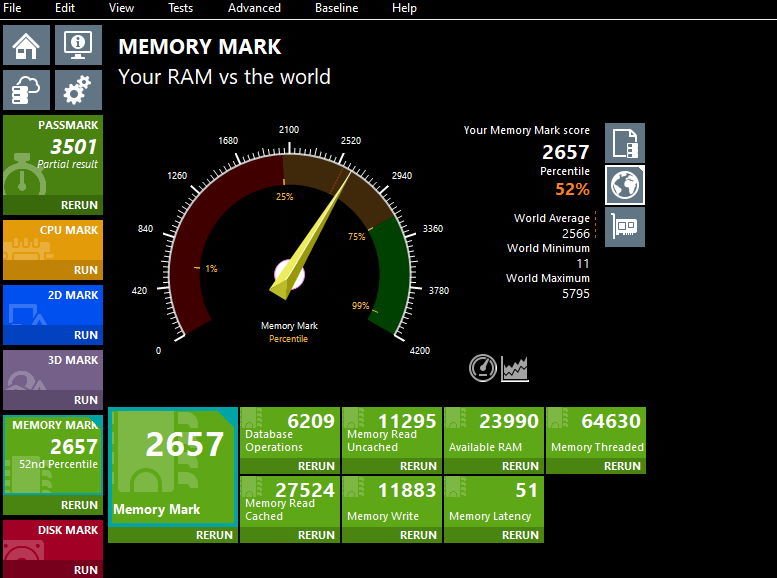
Task: Rerun the PassMark overall test
Action: click(79, 205)
